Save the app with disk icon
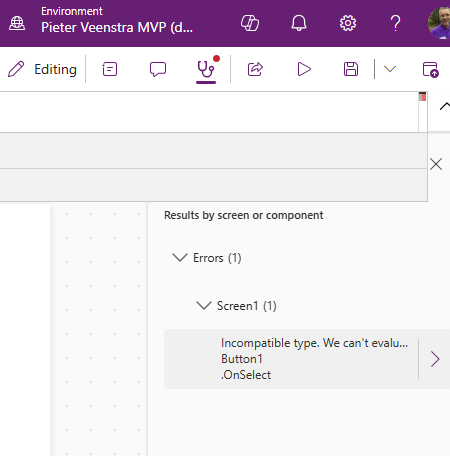Viewport: 450px width, 456px height. [351, 69]
